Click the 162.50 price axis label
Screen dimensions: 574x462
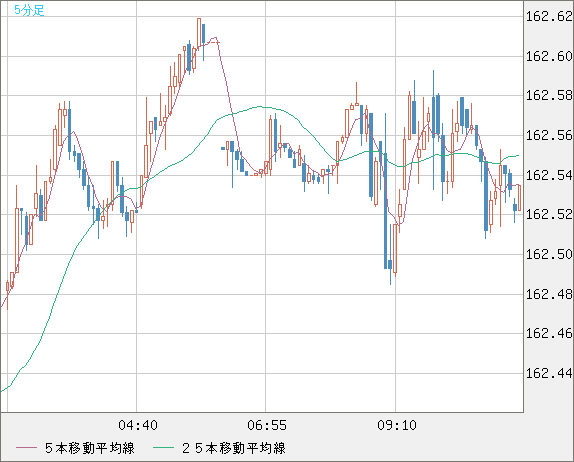(x=549, y=254)
